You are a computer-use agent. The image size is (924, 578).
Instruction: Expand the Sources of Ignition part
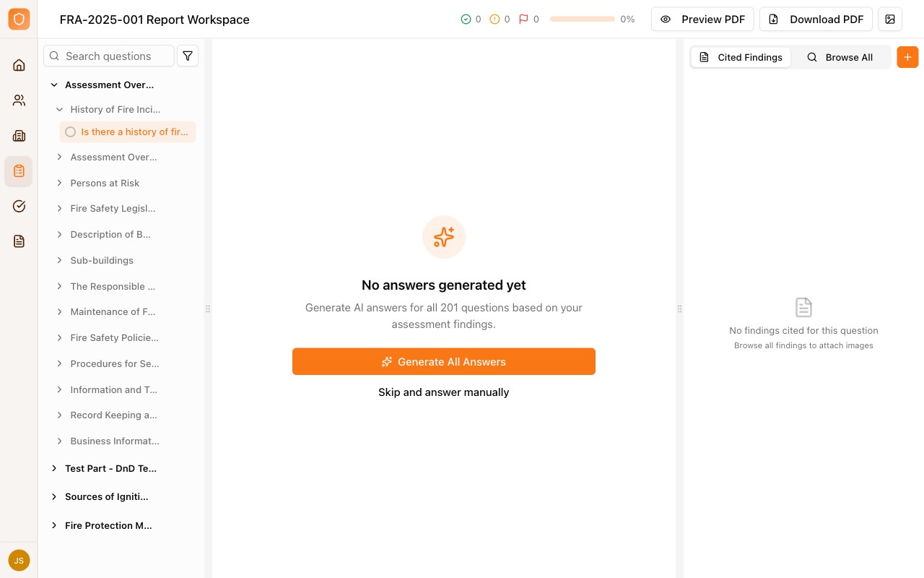pyautogui.click(x=54, y=496)
